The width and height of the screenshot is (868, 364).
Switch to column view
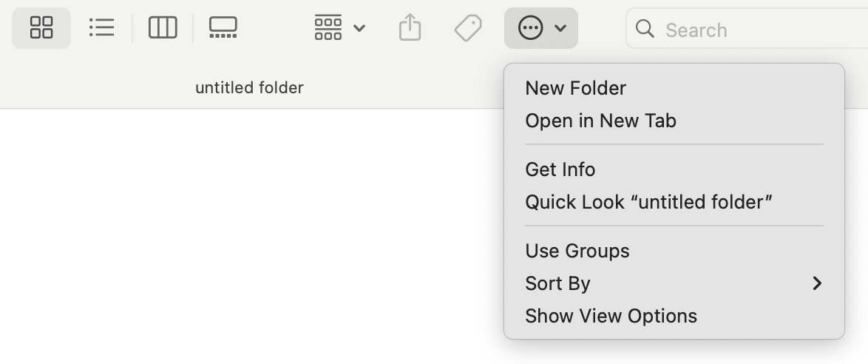[163, 28]
